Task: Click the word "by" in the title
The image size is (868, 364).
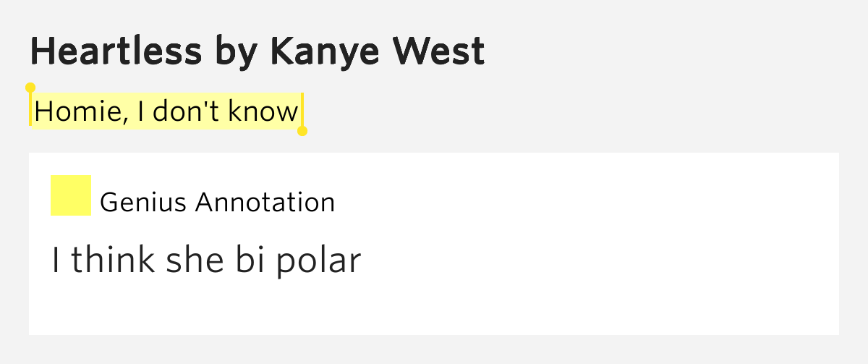Action: click(237, 51)
